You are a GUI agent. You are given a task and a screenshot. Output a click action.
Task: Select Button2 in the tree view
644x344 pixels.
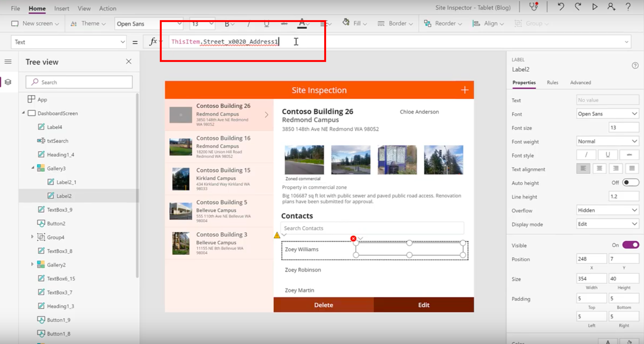56,223
